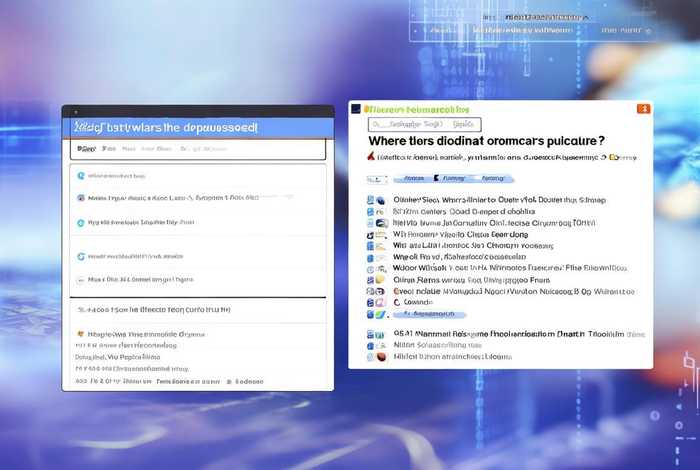The width and height of the screenshot is (700, 470).
Task: Click the icon beside the 'Olaher Sieo' row
Action: coord(370,200)
